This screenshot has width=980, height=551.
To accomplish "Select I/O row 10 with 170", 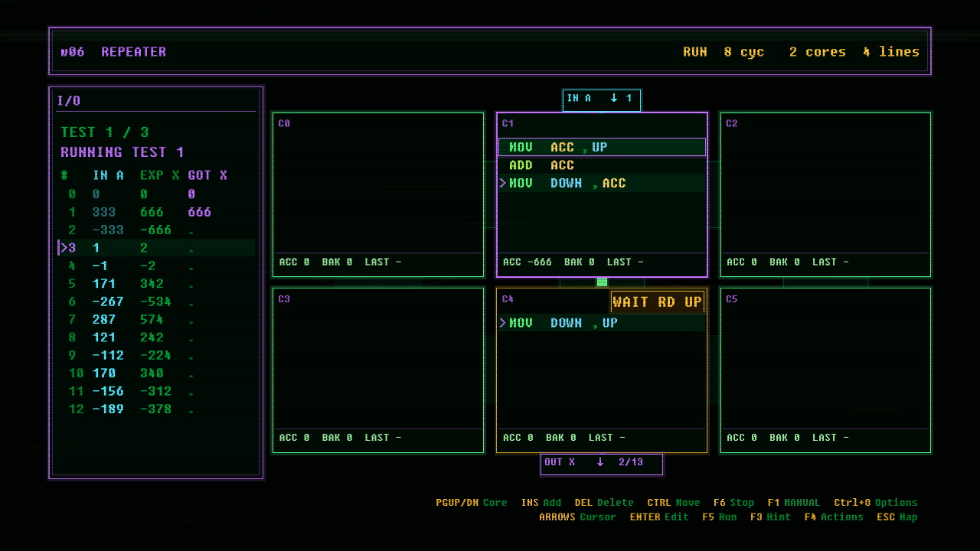I will 156,373.
